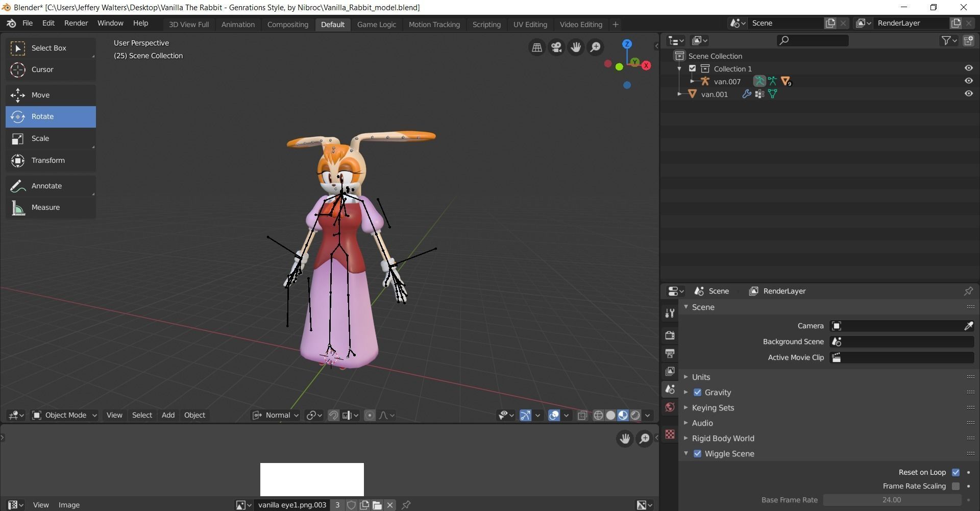Screen dimensions: 980x511
Task: Select the Transform tool
Action: [x=51, y=160]
